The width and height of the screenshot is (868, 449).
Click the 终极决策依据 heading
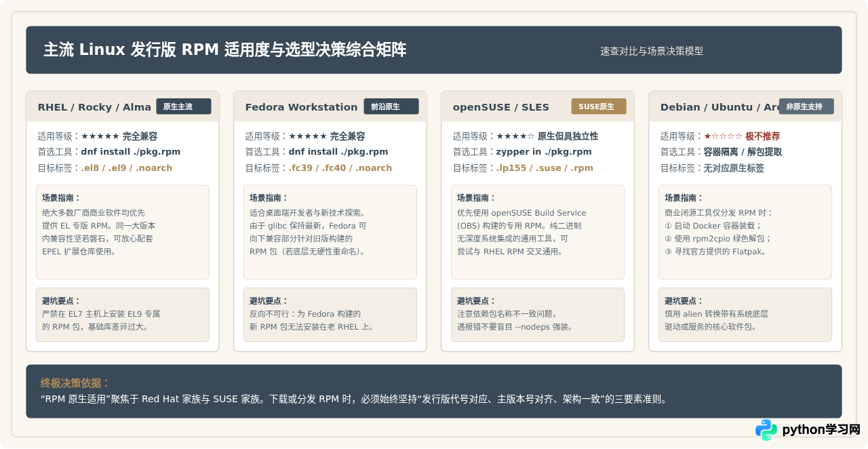pyautogui.click(x=75, y=383)
